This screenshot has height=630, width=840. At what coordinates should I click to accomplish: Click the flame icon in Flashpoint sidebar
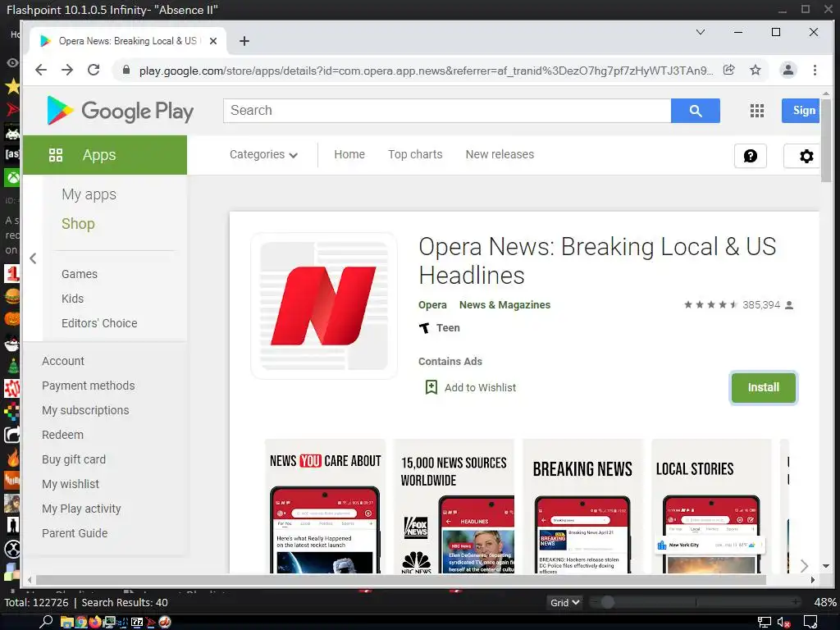point(12,458)
